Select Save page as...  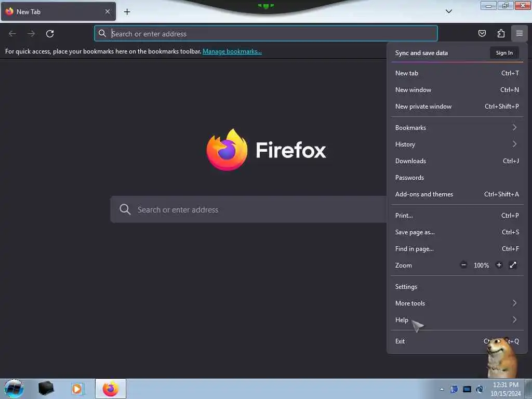point(457,232)
